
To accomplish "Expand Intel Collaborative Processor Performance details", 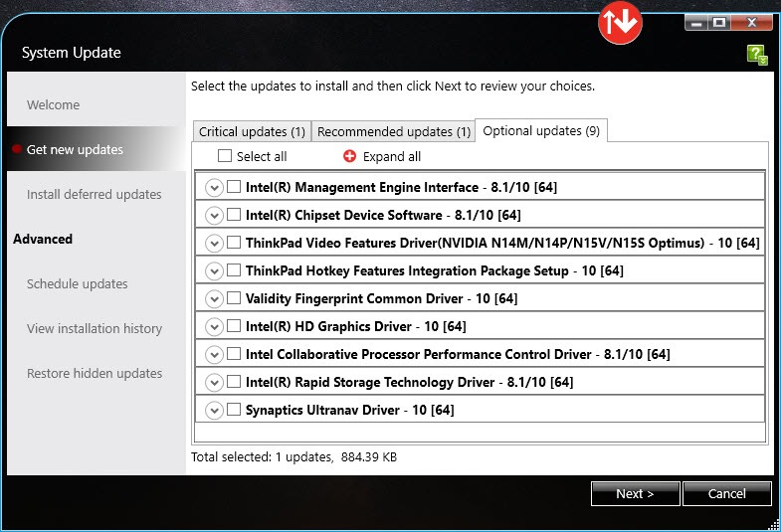I will point(214,355).
